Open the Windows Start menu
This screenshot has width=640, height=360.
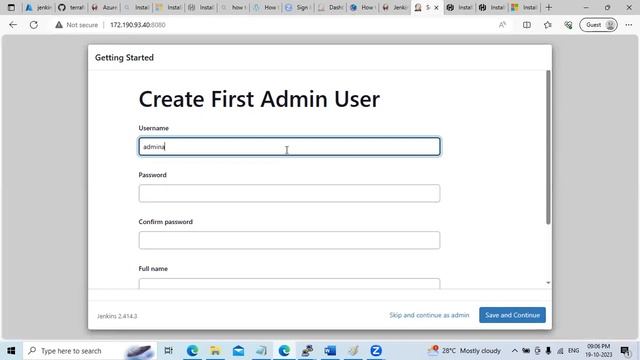click(x=11, y=351)
